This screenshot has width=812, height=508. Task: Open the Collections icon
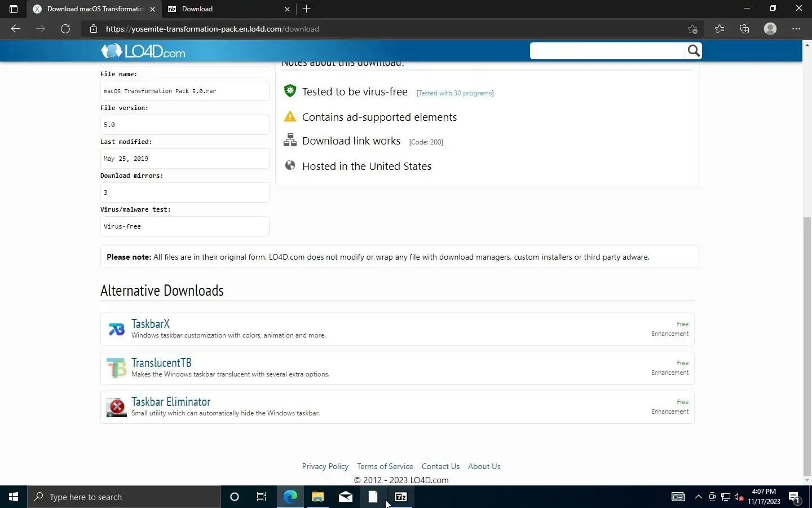tap(744, 29)
